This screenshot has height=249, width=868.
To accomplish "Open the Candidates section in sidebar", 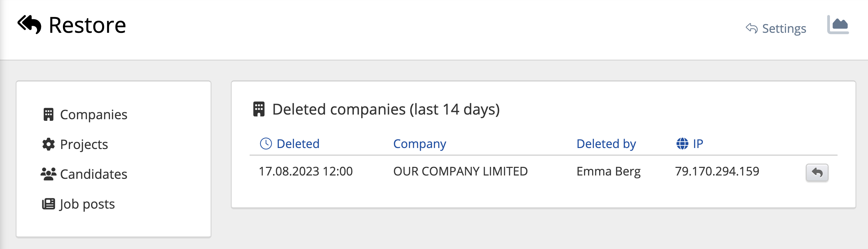I will 93,174.
